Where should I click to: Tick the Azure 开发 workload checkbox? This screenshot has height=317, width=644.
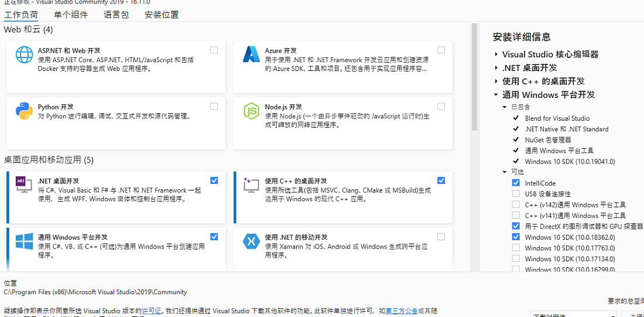(441, 50)
